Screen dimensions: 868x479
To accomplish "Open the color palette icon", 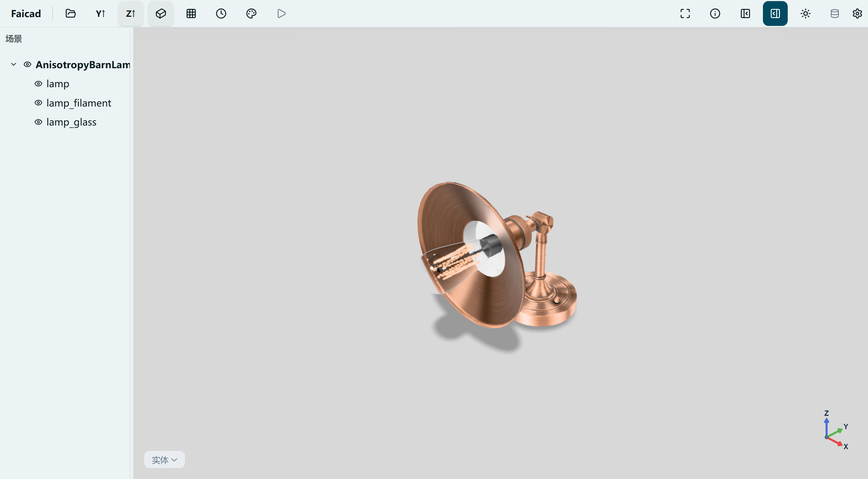I will [x=251, y=13].
